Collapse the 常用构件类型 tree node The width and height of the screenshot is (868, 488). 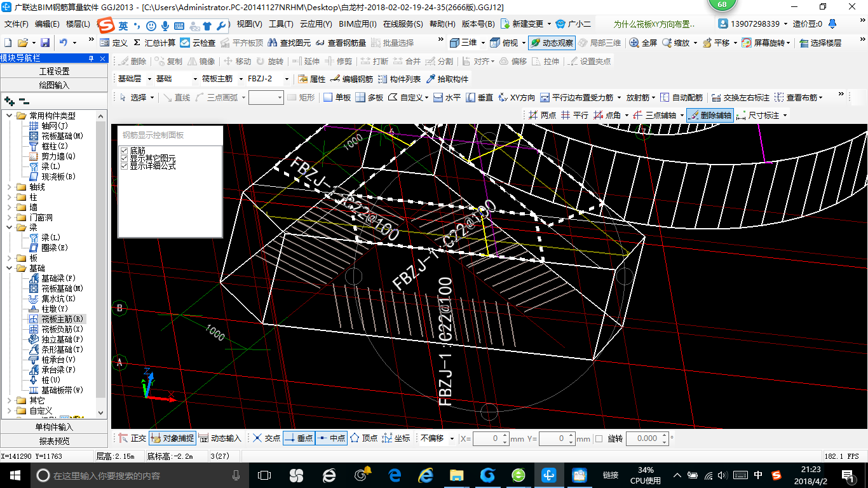[x=10, y=116]
